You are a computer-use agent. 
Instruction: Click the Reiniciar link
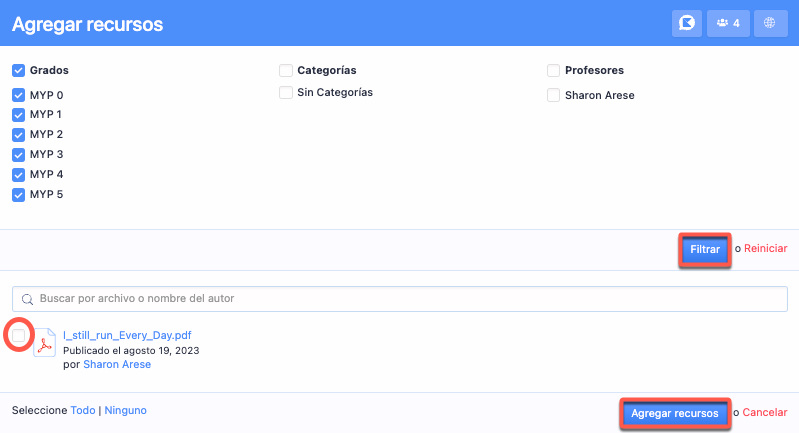[765, 249]
